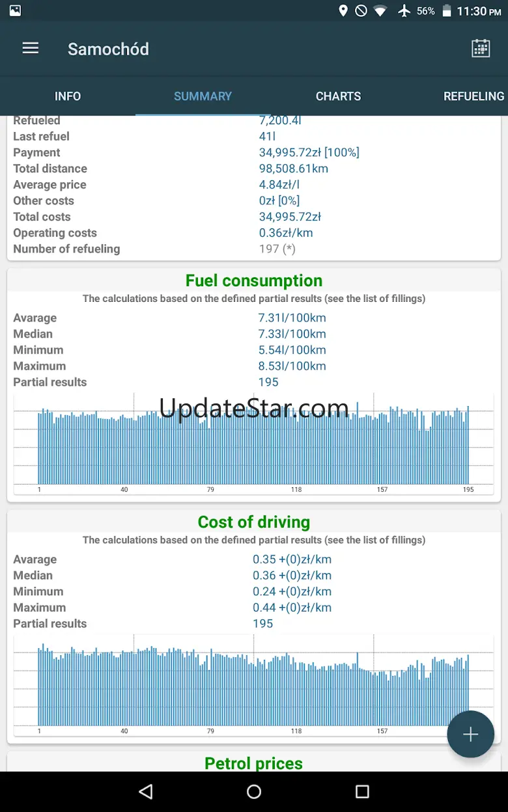
Task: Tap the cost Minimum value 0.24 +(0)zł/km
Action: [x=292, y=591]
